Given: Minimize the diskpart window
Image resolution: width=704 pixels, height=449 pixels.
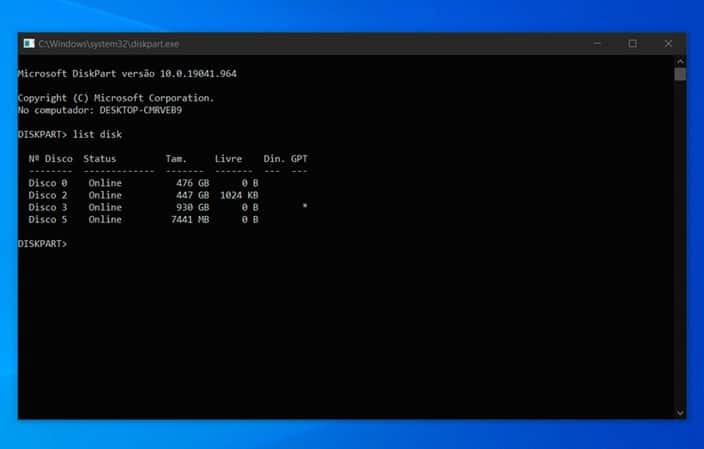Looking at the screenshot, I should (x=597, y=44).
